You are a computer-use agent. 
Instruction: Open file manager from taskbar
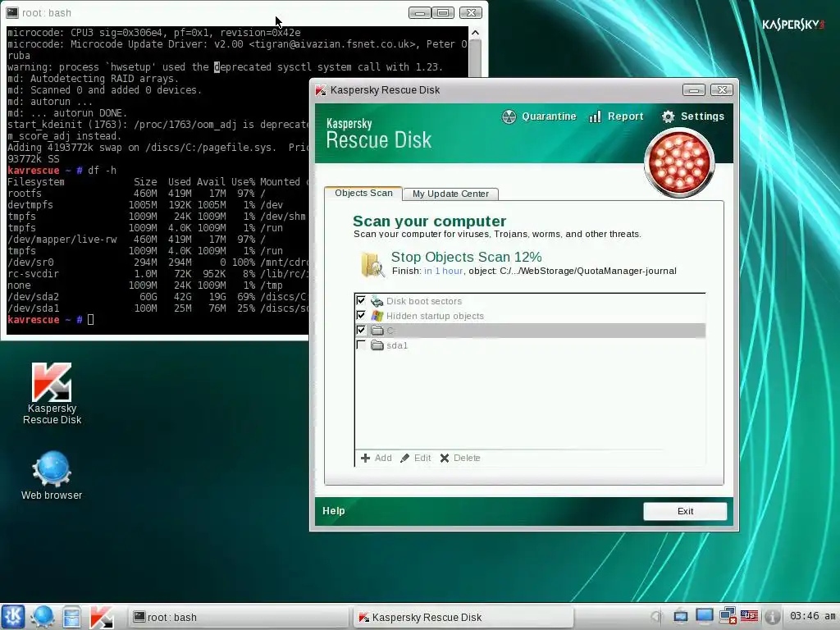[x=71, y=617]
